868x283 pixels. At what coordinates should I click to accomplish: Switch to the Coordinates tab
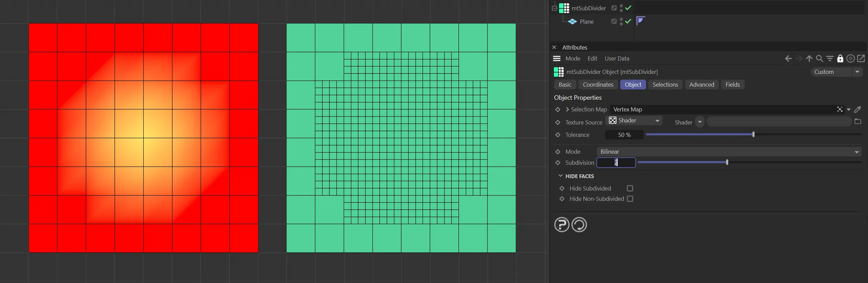(x=598, y=85)
